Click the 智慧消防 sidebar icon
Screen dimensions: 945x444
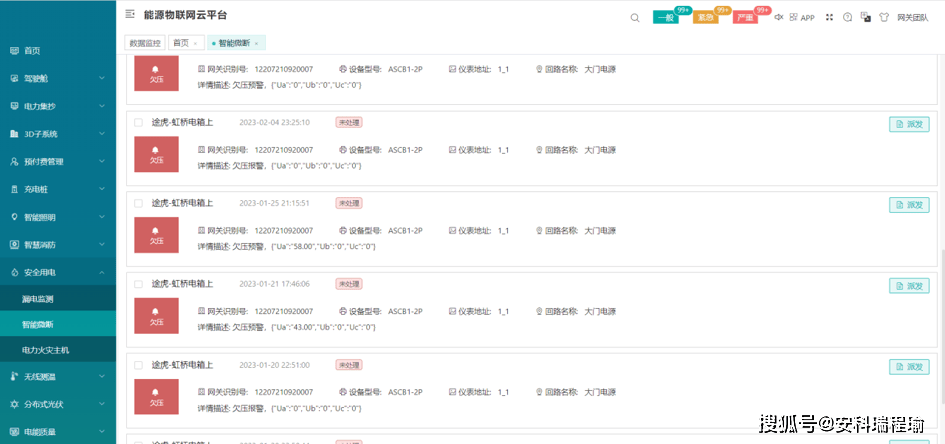14,245
